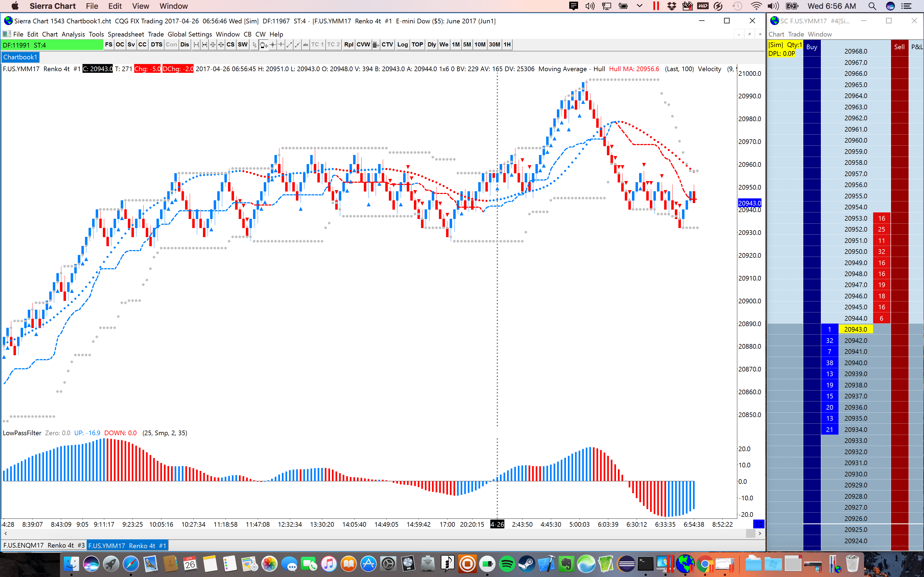Activate the hand interactive scroll tool

[264, 45]
